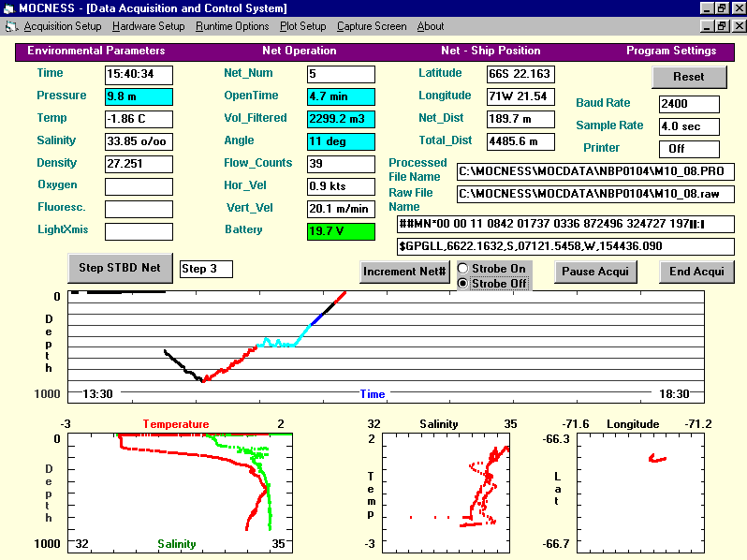
Task: Click the Temp versus Salinity scatter plot
Action: 446,493
